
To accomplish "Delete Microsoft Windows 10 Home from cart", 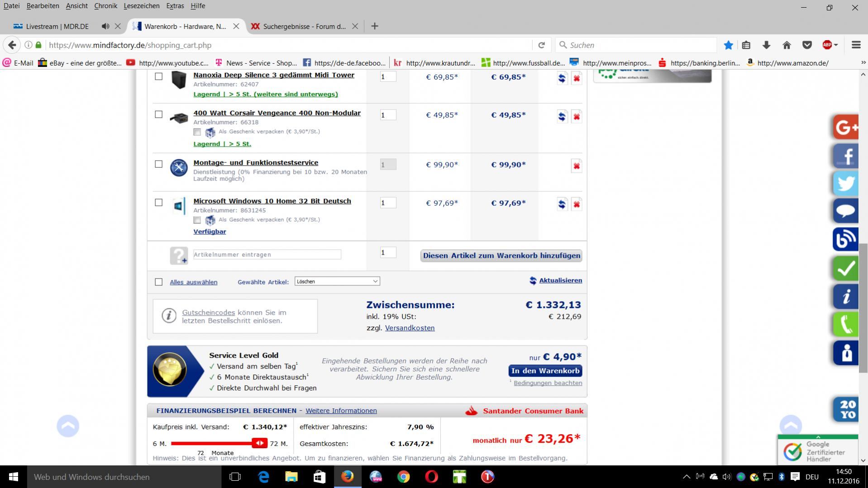I will pyautogui.click(x=576, y=204).
